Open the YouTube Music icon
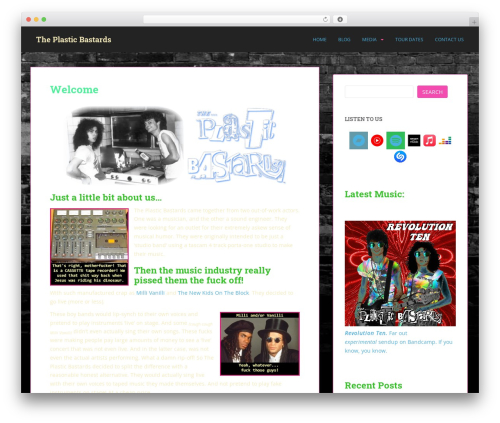This screenshot has width=500, height=423. pos(377,140)
